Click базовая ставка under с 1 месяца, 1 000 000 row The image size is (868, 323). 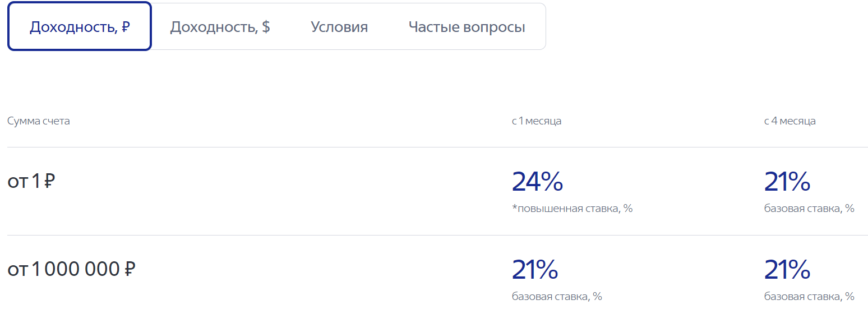click(557, 297)
